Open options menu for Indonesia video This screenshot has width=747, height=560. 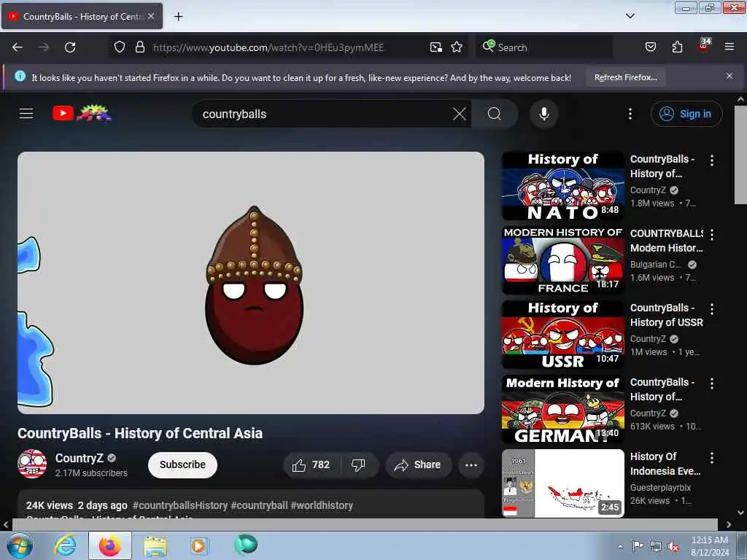click(712, 458)
